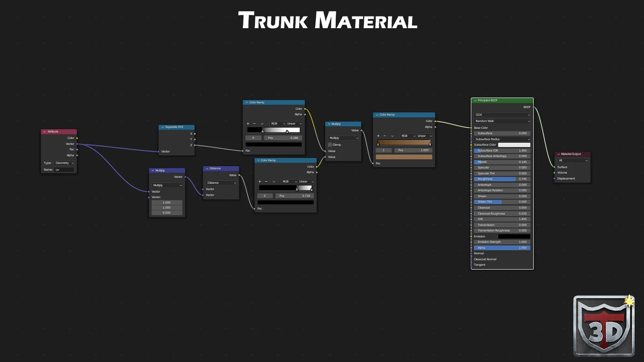This screenshot has width=644, height=362.
Task: Remove a stop from the grayscale Color Ramp
Action: 254,123
